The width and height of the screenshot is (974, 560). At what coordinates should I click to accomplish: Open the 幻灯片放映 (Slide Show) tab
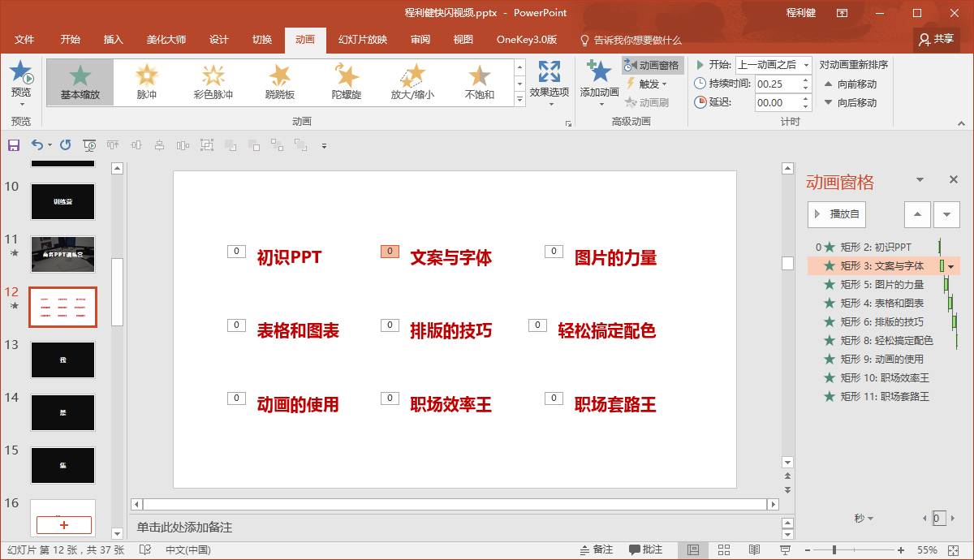362,40
